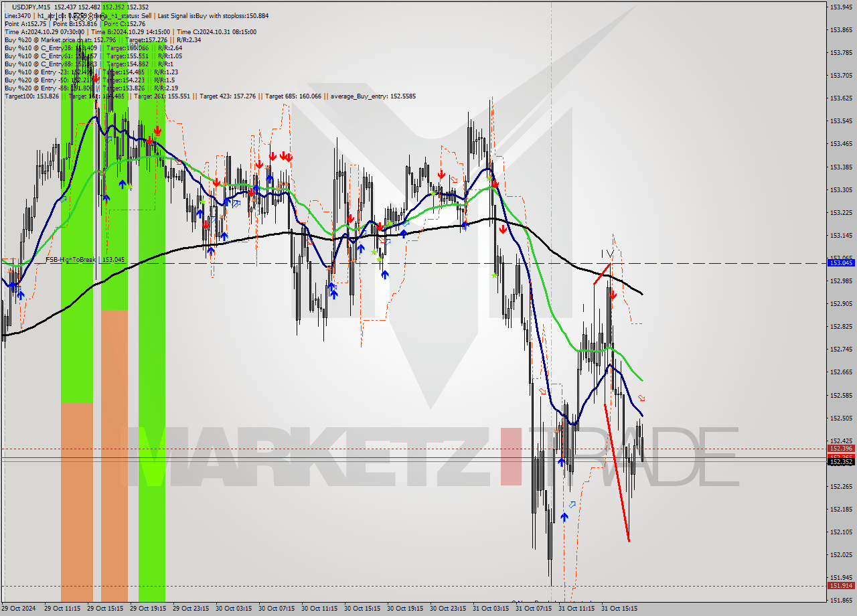Image resolution: width=857 pixels, height=616 pixels.
Task: Click the 29 Oct 19:15 time label
Action: (x=148, y=609)
